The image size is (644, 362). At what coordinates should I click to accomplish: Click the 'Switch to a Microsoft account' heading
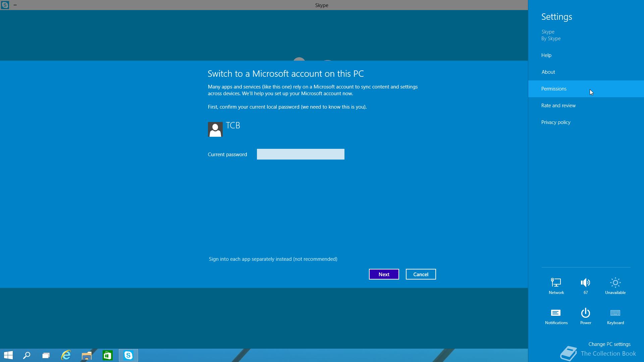tap(286, 74)
